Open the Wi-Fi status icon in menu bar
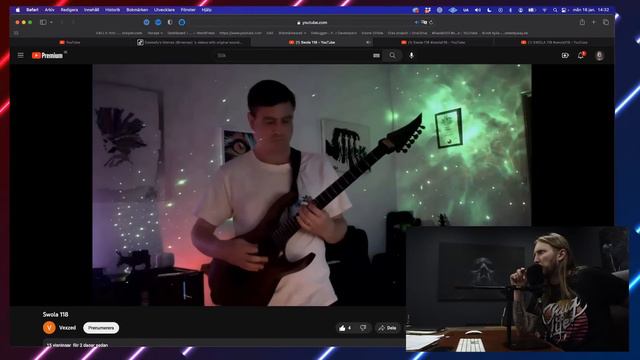 (x=544, y=10)
